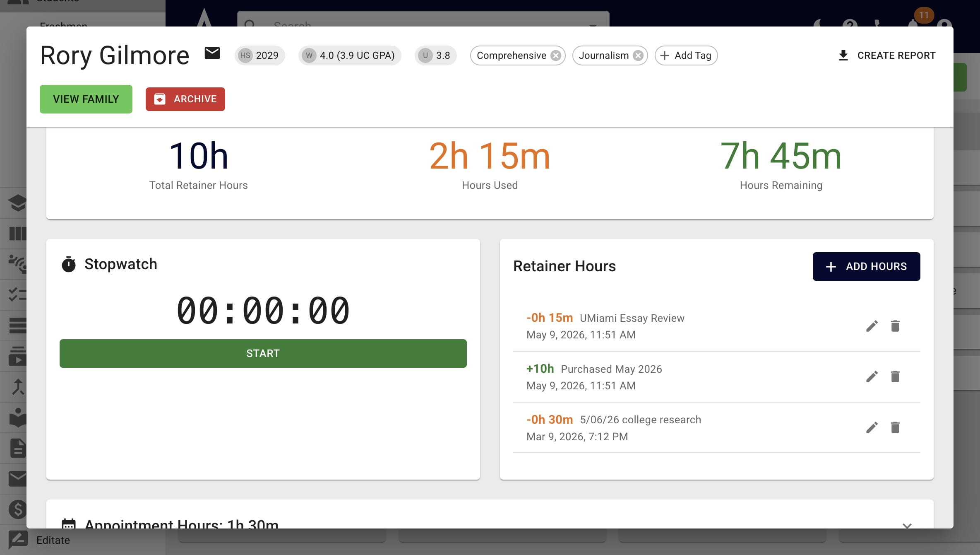Open the merge arrows sidebar icon
980x555 pixels.
tap(17, 387)
